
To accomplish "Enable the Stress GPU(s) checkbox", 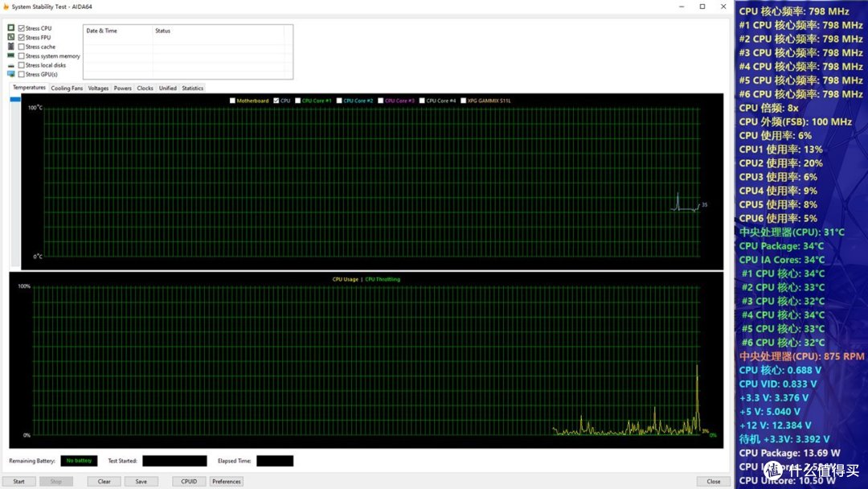I will tap(21, 74).
